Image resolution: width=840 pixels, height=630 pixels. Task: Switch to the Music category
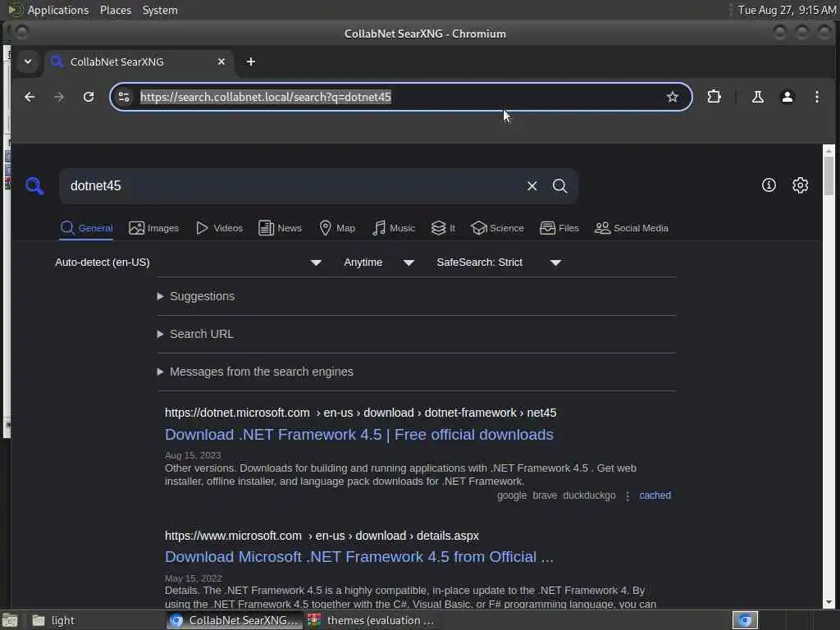[393, 228]
